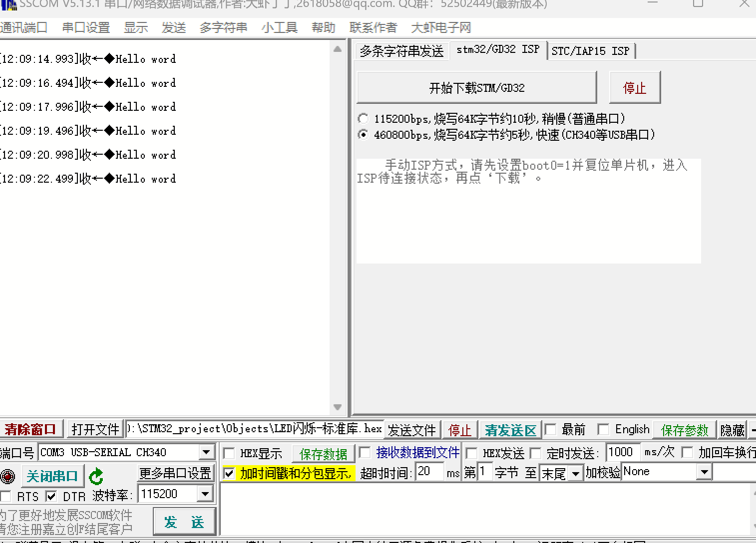Screen dimensions: 756x543
Task: Open the 加校验 None checksum dropdown
Action: [x=704, y=472]
